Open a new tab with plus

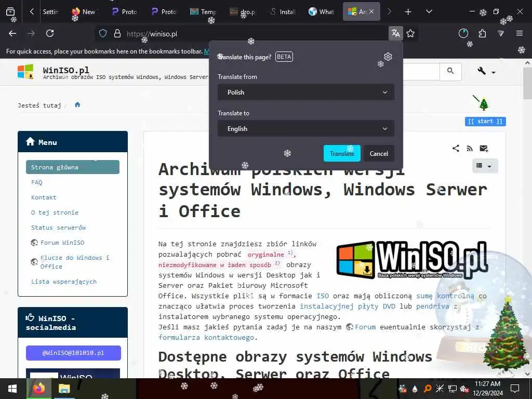(x=408, y=12)
